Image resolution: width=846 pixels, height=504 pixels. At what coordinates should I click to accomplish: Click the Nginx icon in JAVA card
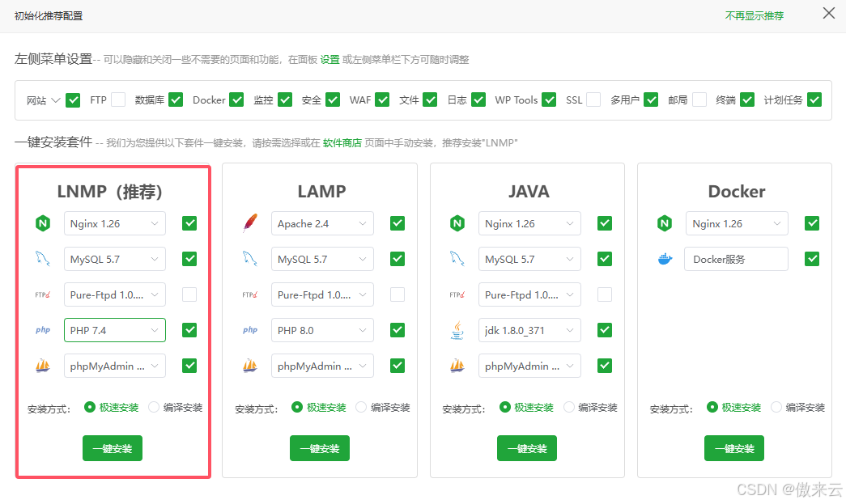(457, 223)
